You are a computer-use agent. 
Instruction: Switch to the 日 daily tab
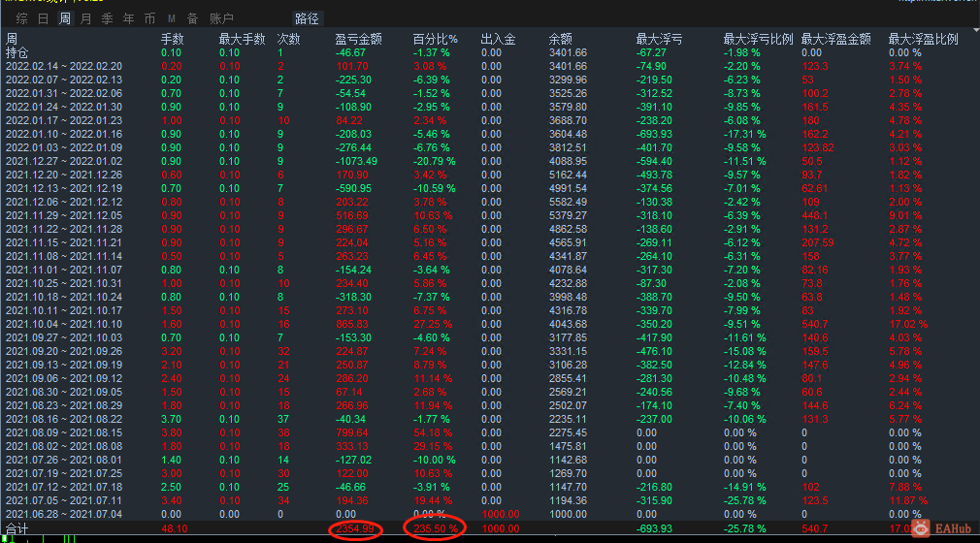pos(43,18)
